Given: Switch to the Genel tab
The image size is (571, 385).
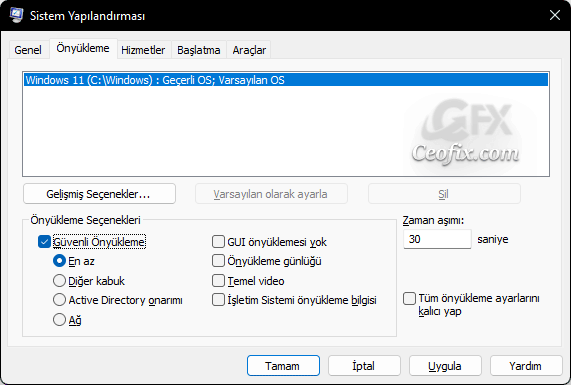Looking at the screenshot, I should tap(28, 50).
